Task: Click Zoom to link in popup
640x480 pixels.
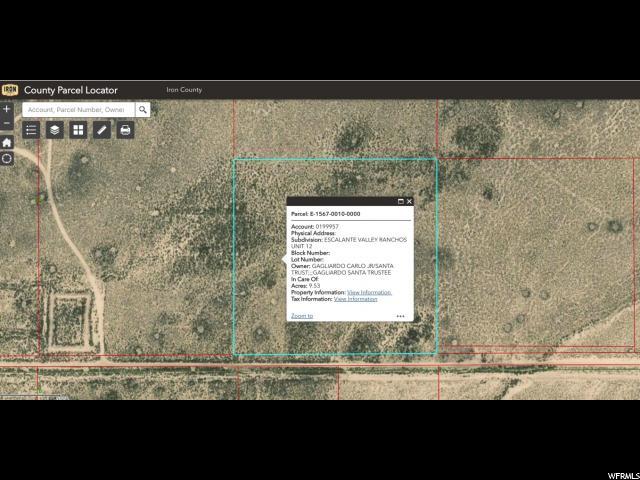Action: (302, 316)
